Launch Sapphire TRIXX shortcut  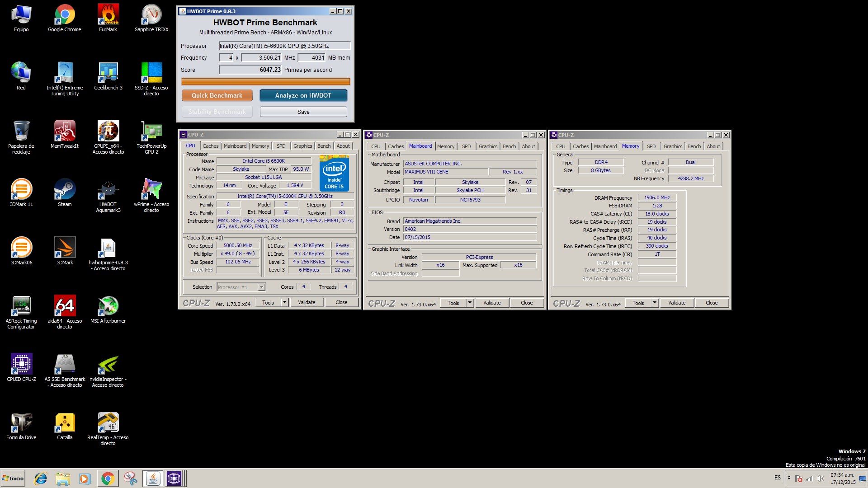point(151,19)
